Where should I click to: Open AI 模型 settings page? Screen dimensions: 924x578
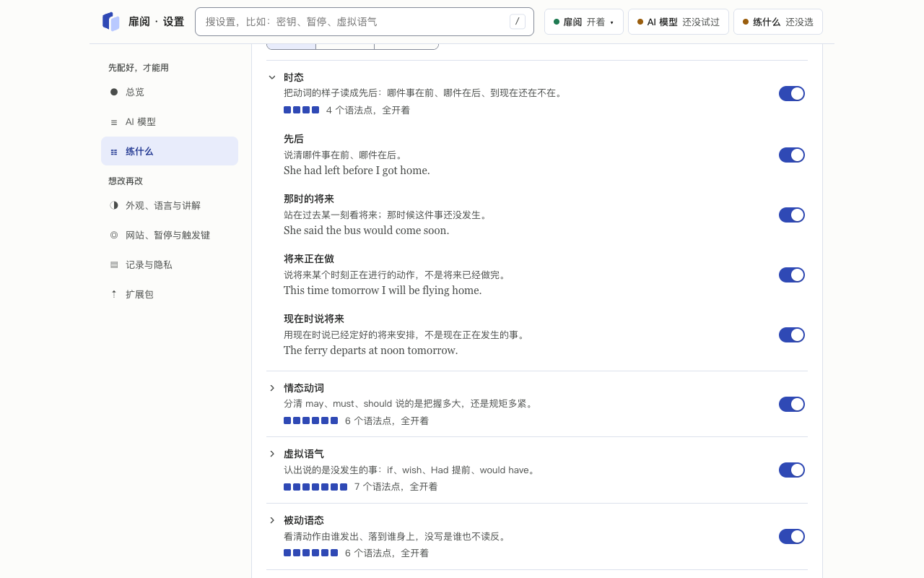coord(170,122)
